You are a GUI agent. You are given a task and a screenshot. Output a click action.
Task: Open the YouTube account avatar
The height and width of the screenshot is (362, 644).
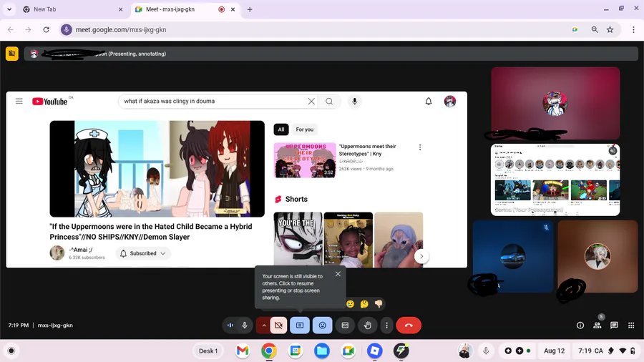click(x=450, y=102)
